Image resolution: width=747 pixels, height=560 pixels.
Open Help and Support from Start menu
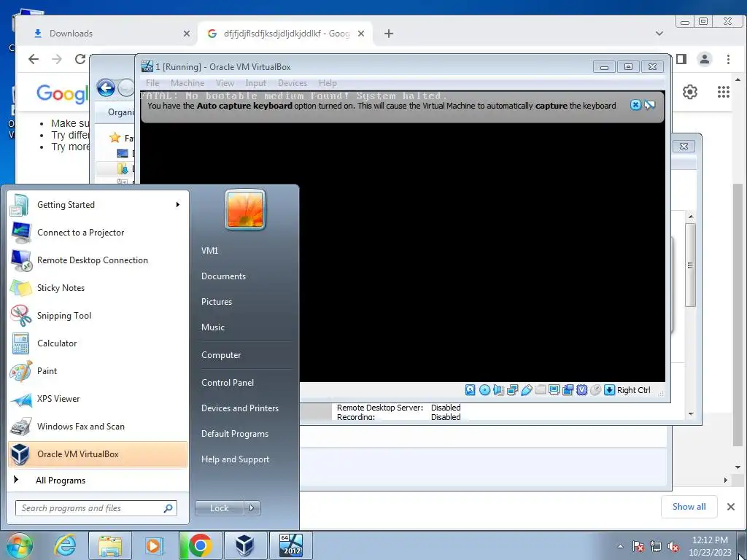tap(236, 459)
